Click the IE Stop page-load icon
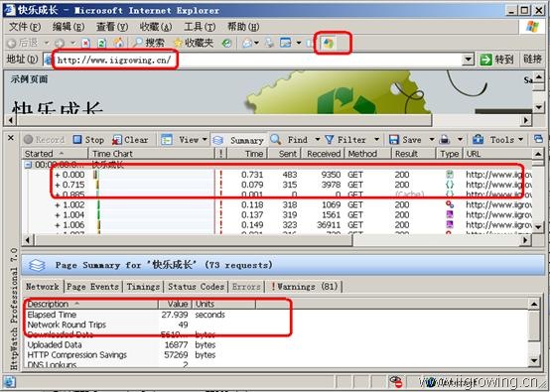The width and height of the screenshot is (550, 392). [86, 43]
